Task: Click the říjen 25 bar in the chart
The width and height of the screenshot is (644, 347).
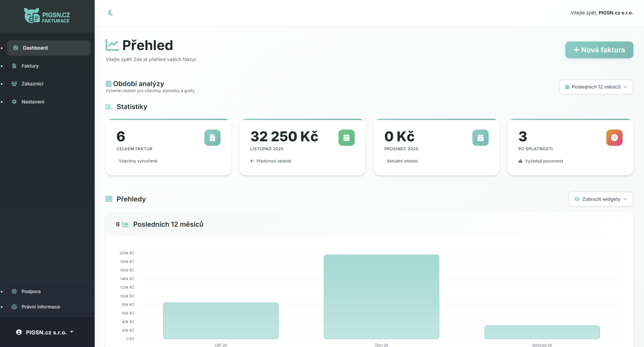Action: click(381, 297)
